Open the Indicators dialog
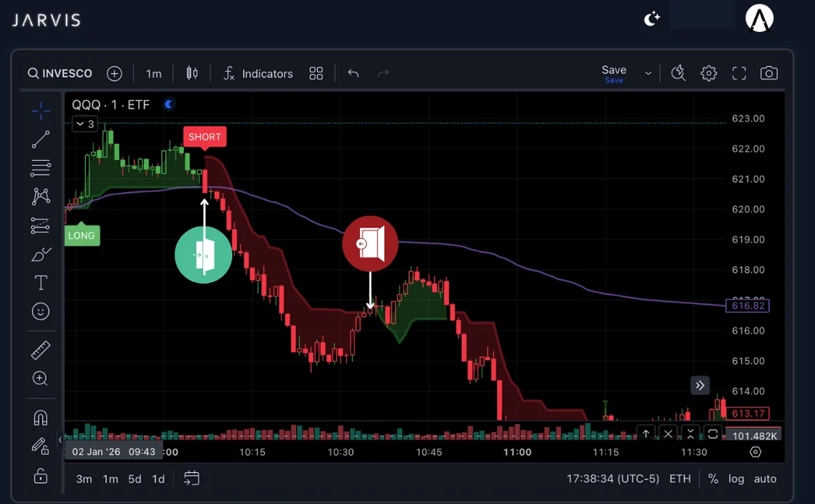 [258, 73]
